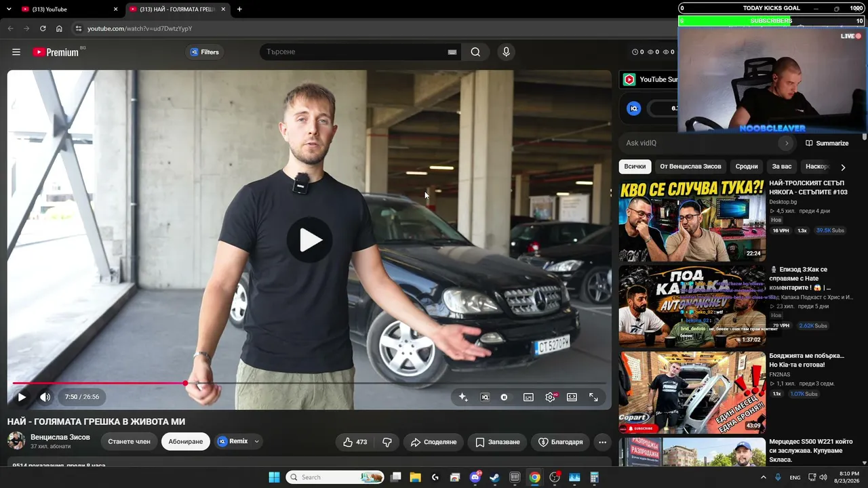868x488 pixels.
Task: Dislike the video
Action: tap(387, 442)
